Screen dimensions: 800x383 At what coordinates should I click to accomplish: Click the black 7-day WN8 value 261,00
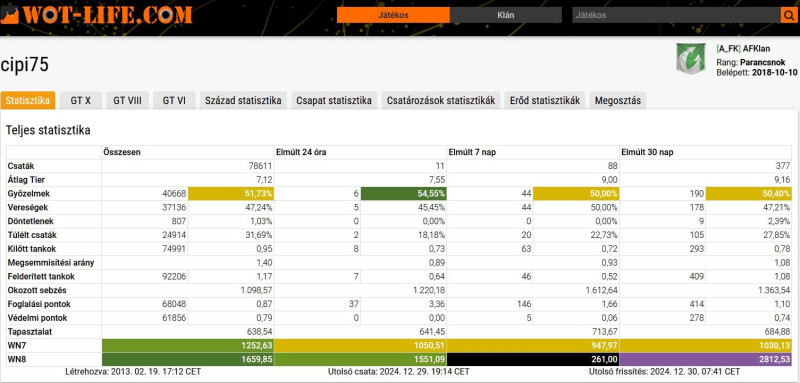pyautogui.click(x=604, y=360)
